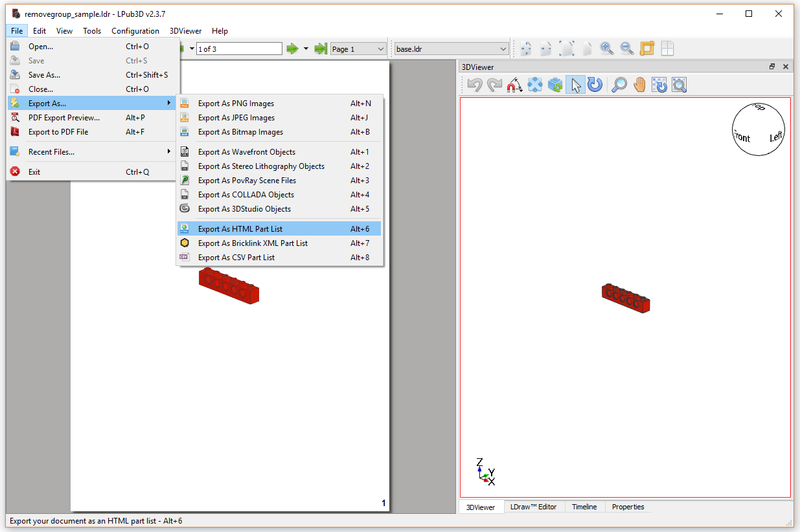The width and height of the screenshot is (800, 532).
Task: Toggle the move snap icon in the 3DViewer
Action: [x=535, y=85]
